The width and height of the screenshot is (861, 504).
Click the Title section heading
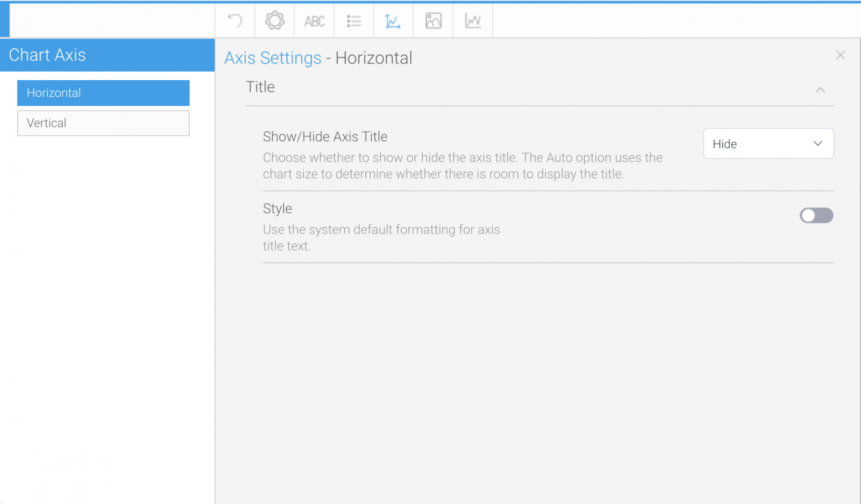(x=260, y=87)
